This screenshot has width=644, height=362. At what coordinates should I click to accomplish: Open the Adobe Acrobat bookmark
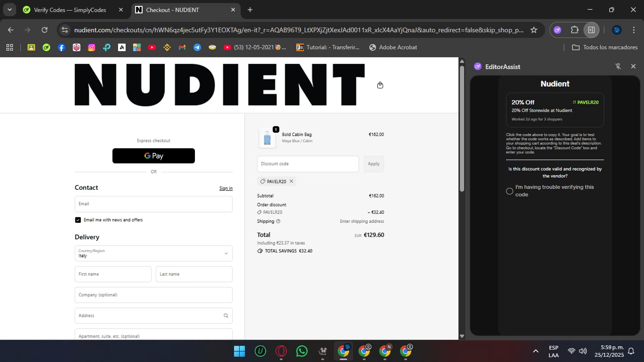pos(393,48)
